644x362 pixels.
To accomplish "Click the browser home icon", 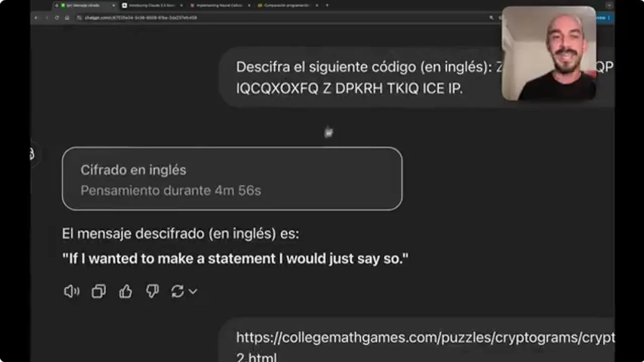I will [67, 18].
